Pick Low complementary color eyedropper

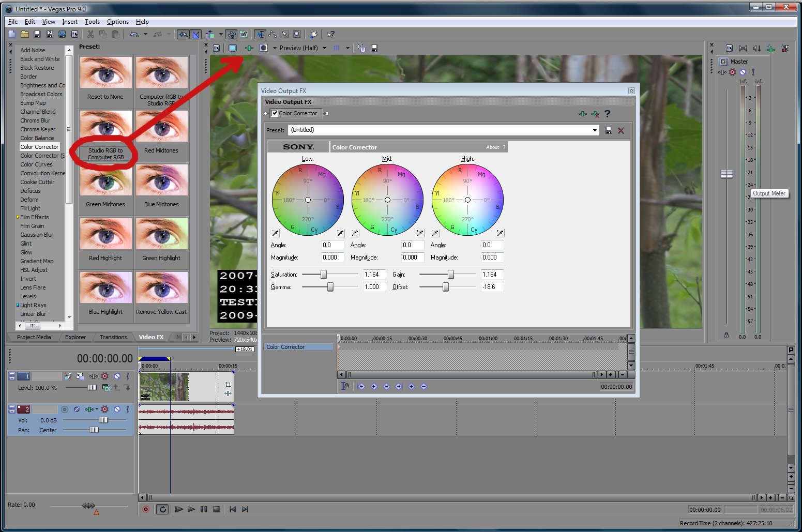275,233
